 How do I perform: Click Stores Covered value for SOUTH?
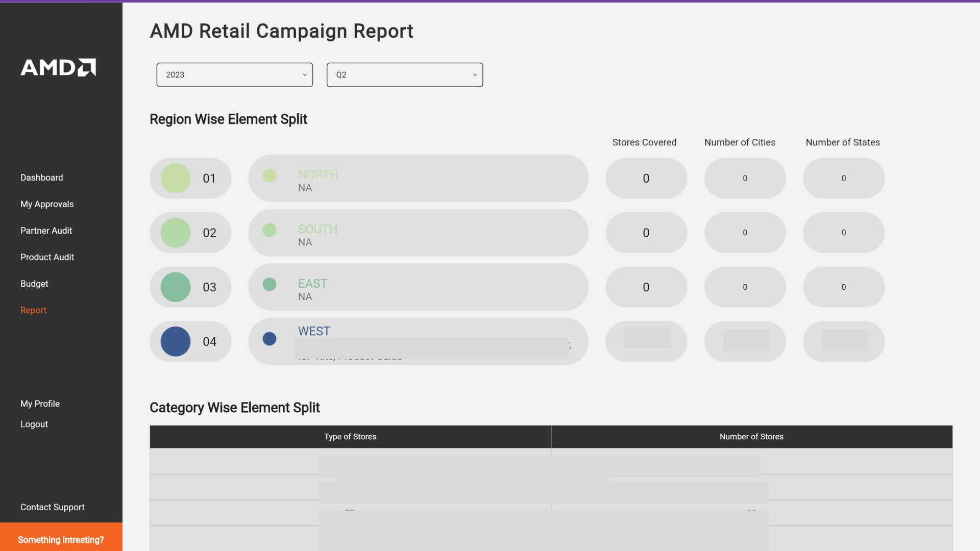point(646,233)
